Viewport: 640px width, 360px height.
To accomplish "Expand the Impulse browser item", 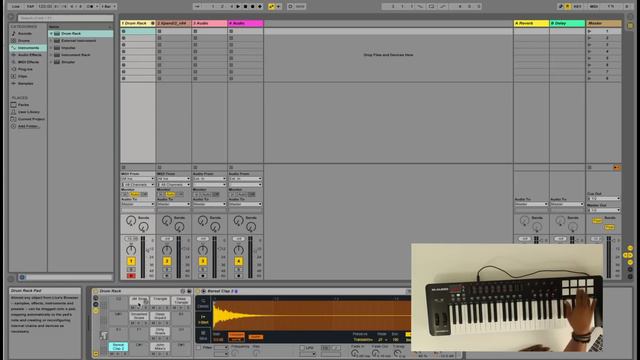I will coord(51,48).
